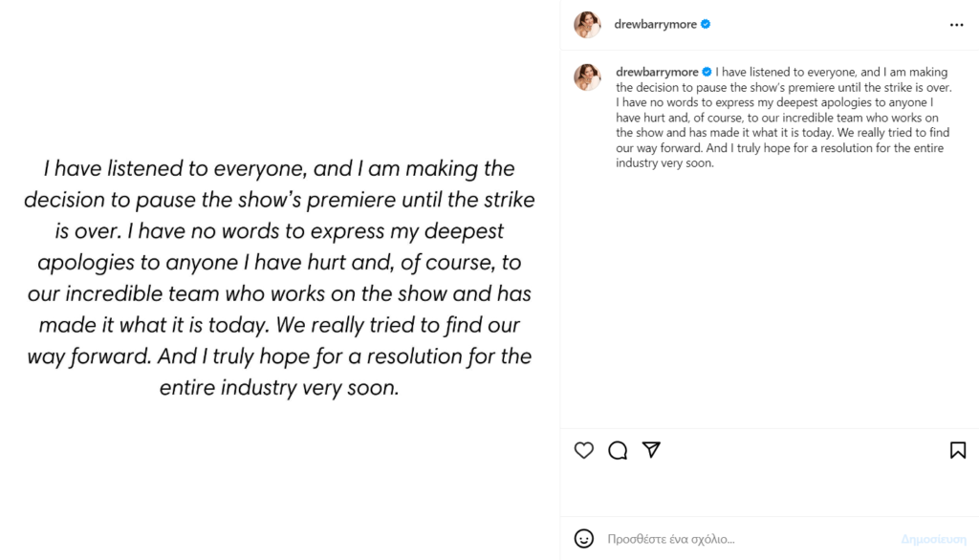Click the last line "entire industry very soon" in image
The width and height of the screenshot is (979, 560).
pos(279,388)
